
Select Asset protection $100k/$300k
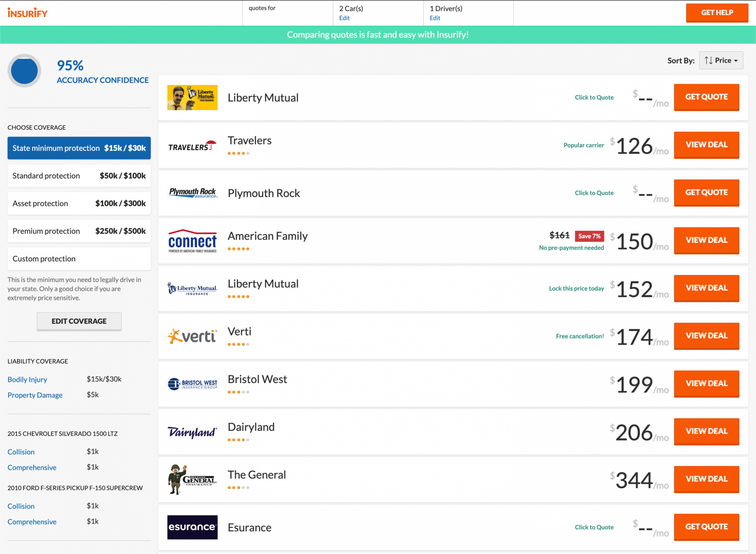79,203
